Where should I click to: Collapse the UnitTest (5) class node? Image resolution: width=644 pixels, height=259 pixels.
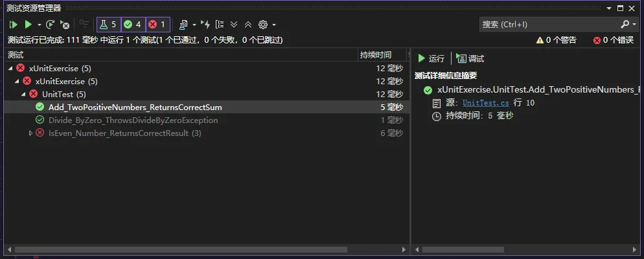(x=23, y=95)
